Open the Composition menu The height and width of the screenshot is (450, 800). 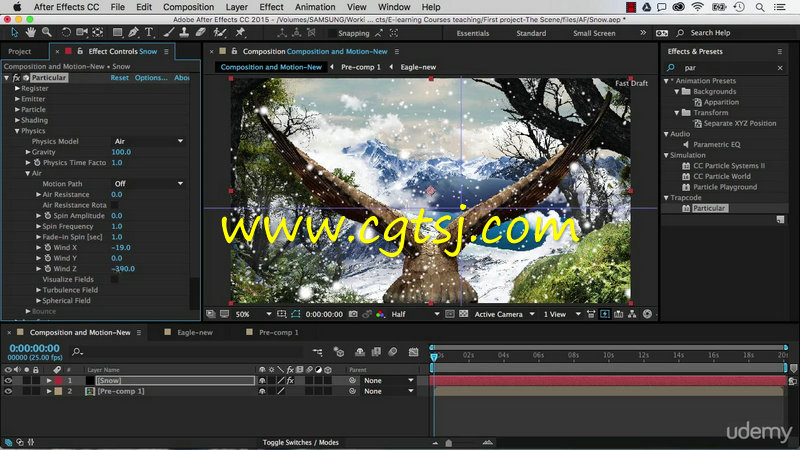[x=188, y=7]
